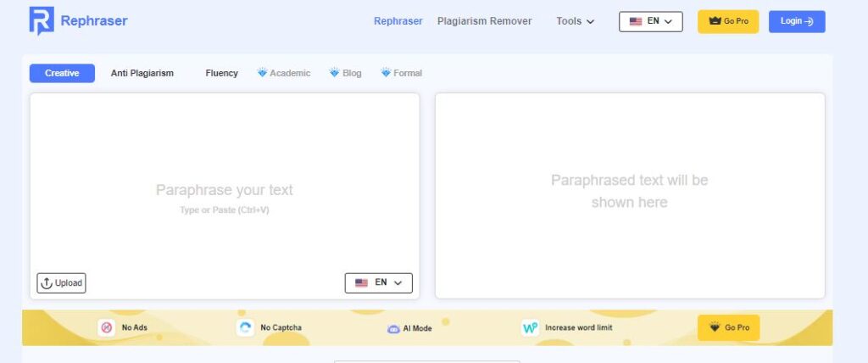This screenshot has width=868, height=363.
Task: Open the Rephraser navigation link
Action: [398, 21]
